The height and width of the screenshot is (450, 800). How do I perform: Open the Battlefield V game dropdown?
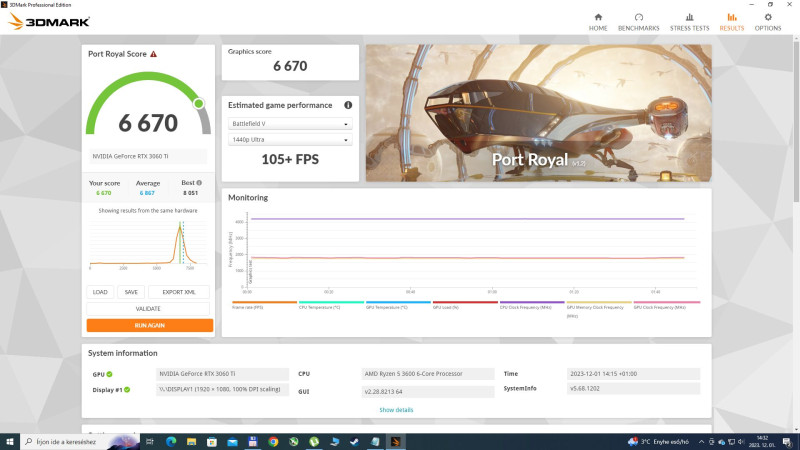coord(290,123)
